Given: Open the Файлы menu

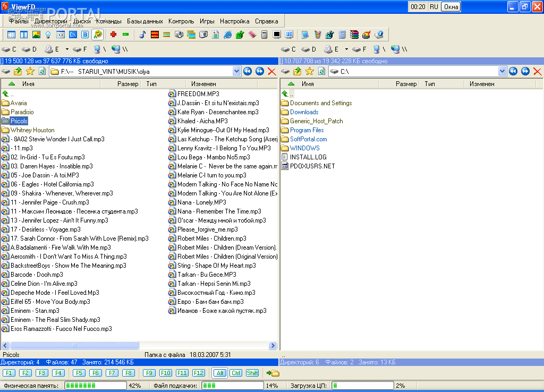Looking at the screenshot, I should [19, 21].
